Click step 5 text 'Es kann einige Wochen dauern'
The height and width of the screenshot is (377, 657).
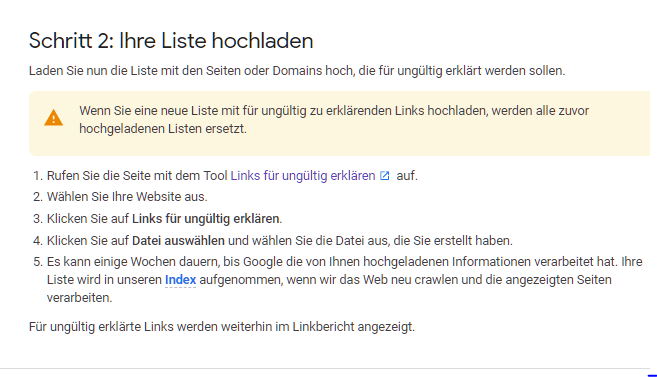[133, 261]
